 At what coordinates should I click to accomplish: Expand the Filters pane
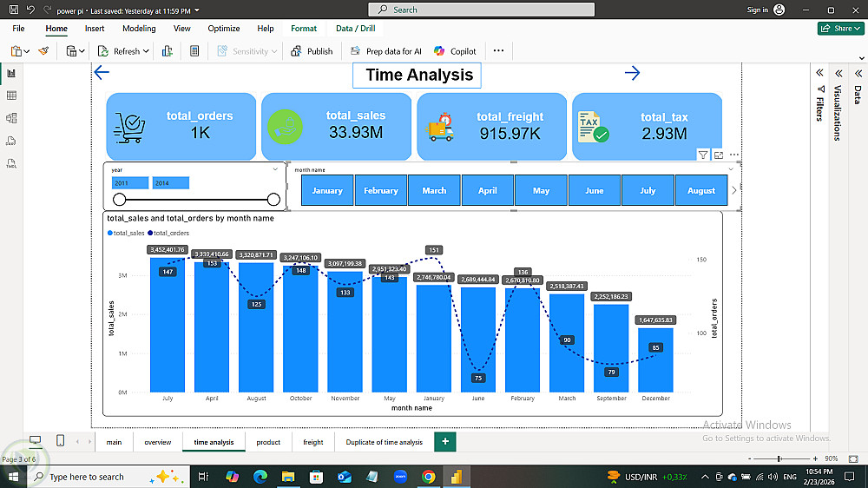click(x=820, y=73)
